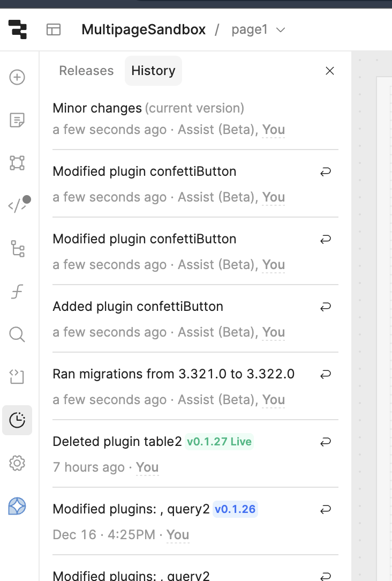
Task: Click the Retool logo icon
Action: pyautogui.click(x=17, y=29)
